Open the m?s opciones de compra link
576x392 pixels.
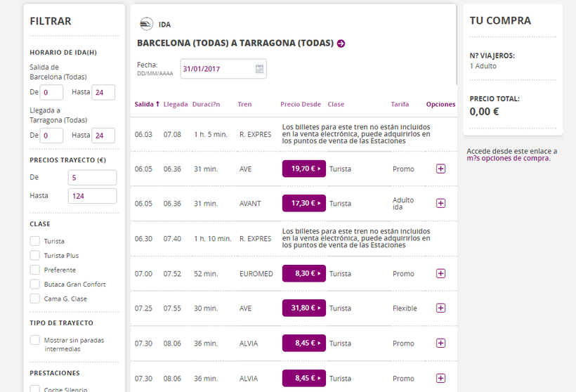[509, 158]
